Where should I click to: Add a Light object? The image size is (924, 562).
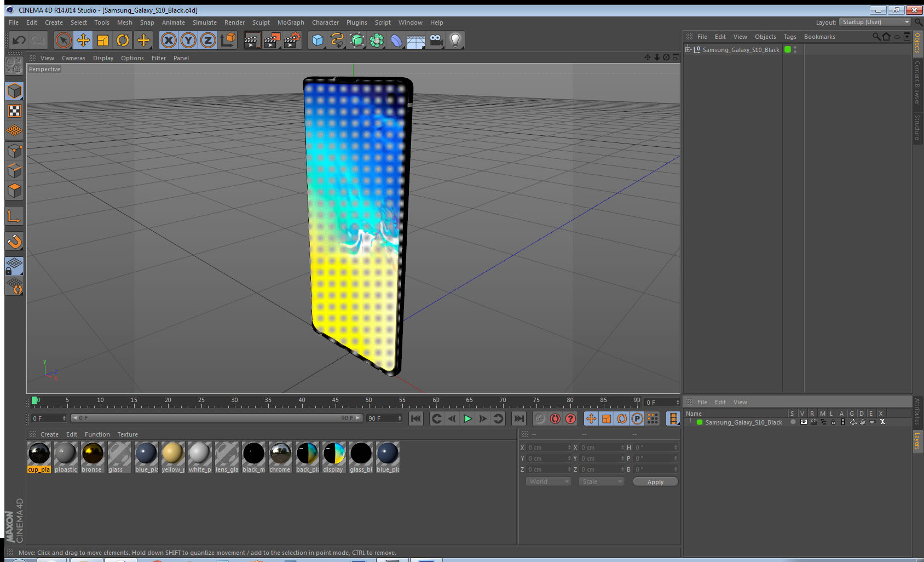tap(455, 40)
